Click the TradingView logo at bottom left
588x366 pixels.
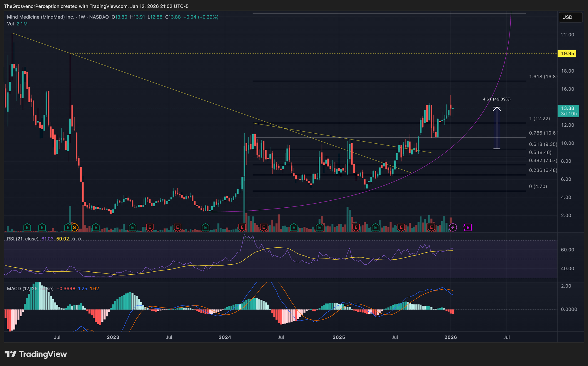tap(36, 354)
